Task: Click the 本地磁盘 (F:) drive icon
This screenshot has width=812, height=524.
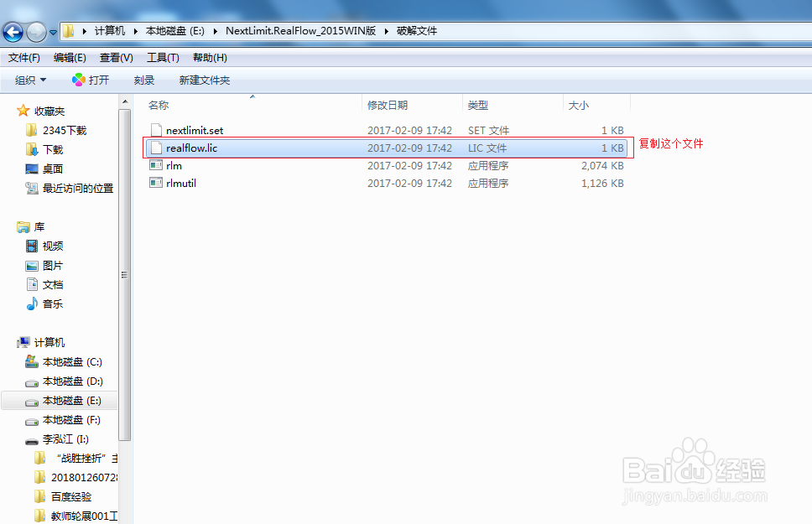Action: (x=32, y=422)
